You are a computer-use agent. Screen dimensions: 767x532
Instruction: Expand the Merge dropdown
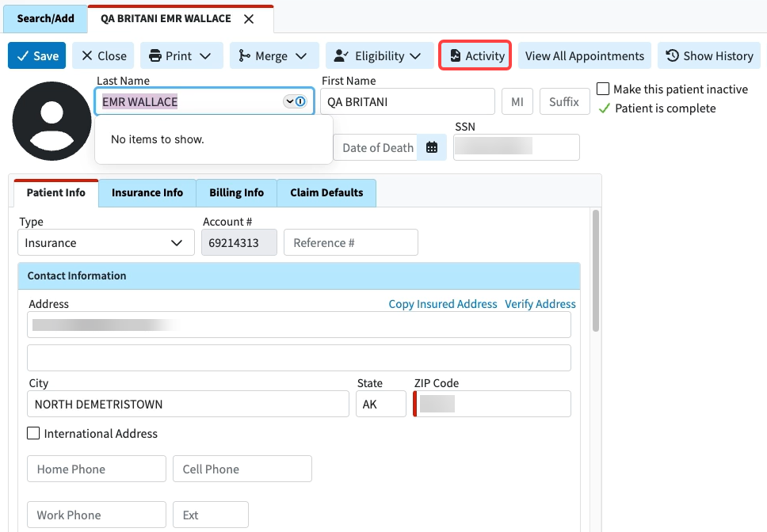[x=273, y=55]
